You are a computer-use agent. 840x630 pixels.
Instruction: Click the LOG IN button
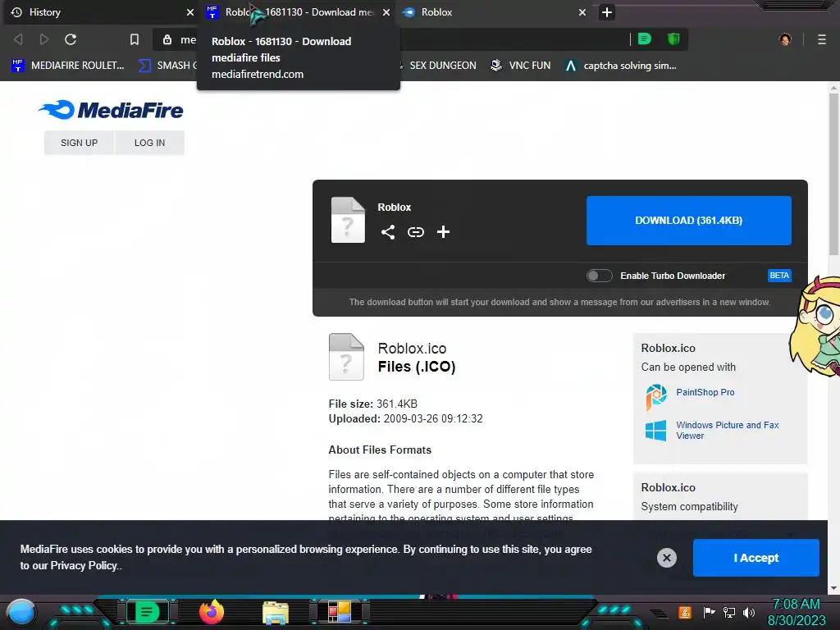click(x=149, y=143)
